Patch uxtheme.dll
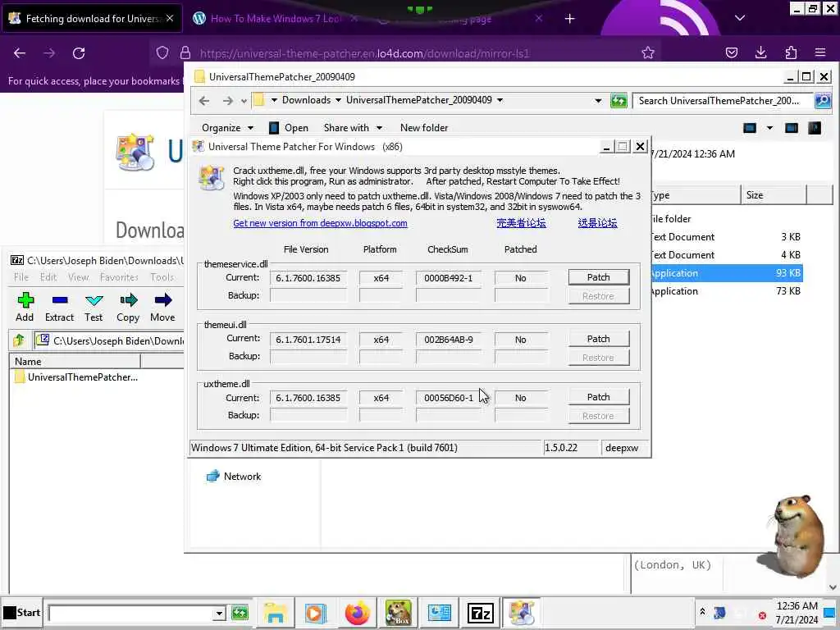The width and height of the screenshot is (840, 630). click(x=598, y=397)
